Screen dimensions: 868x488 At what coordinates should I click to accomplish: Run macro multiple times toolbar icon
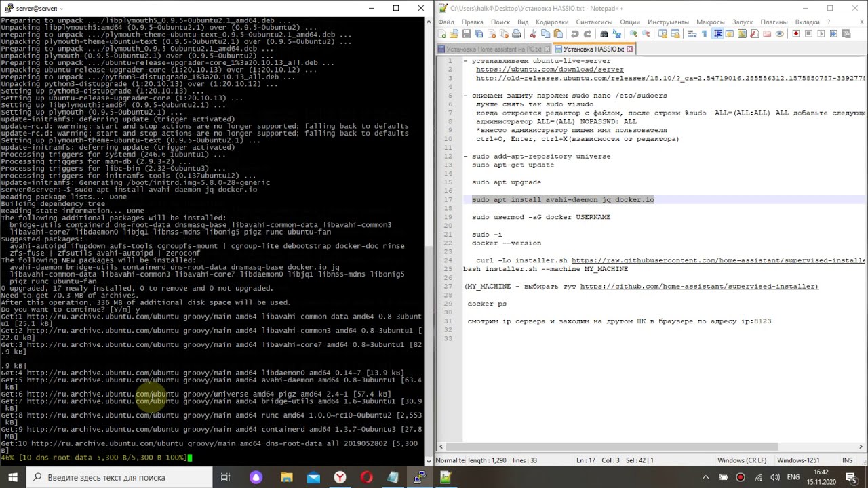pyautogui.click(x=833, y=34)
